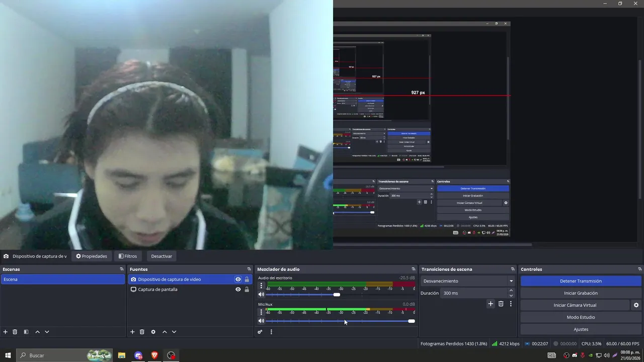Open Mic/Aux options three dots
Screen dimensions: 644x362
coord(261,312)
